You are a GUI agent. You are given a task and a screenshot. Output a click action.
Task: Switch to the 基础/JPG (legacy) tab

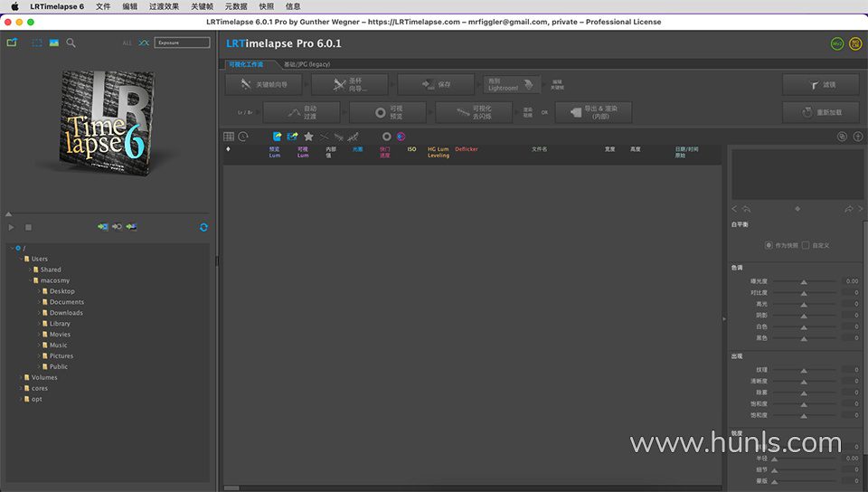[x=307, y=64]
